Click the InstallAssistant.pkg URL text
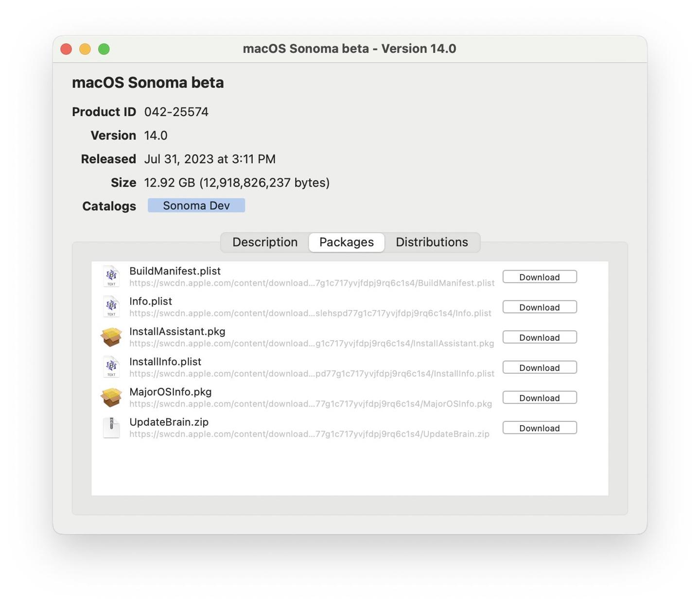700x604 pixels. [312, 344]
